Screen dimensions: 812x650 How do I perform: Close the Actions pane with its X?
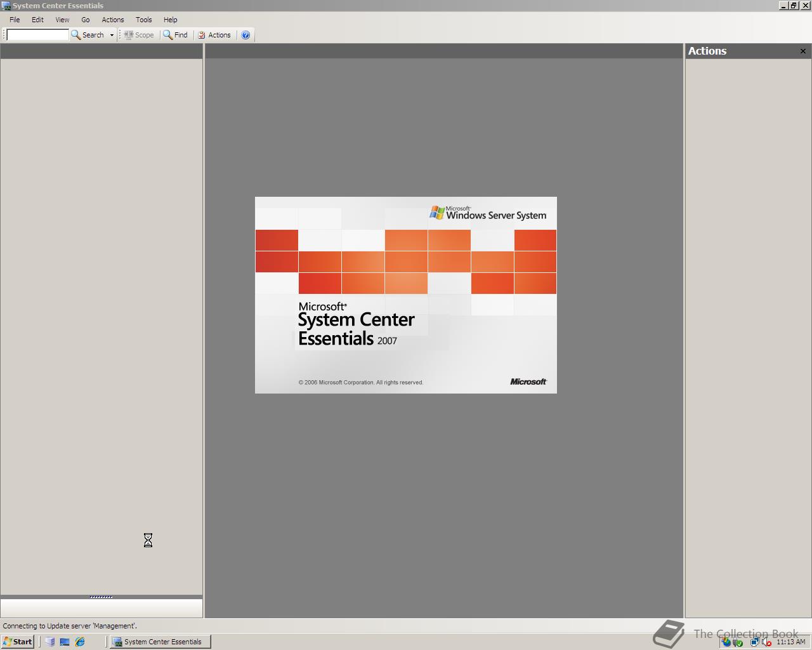click(x=802, y=51)
